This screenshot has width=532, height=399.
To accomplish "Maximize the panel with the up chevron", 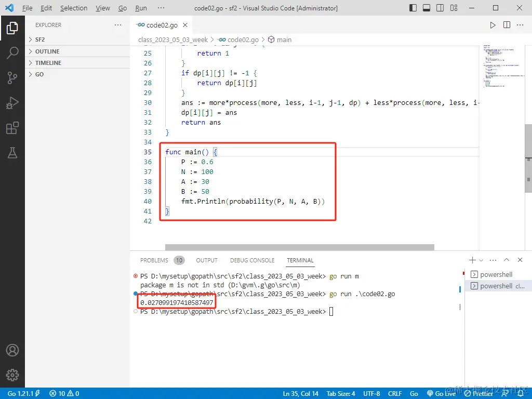I will pyautogui.click(x=507, y=260).
